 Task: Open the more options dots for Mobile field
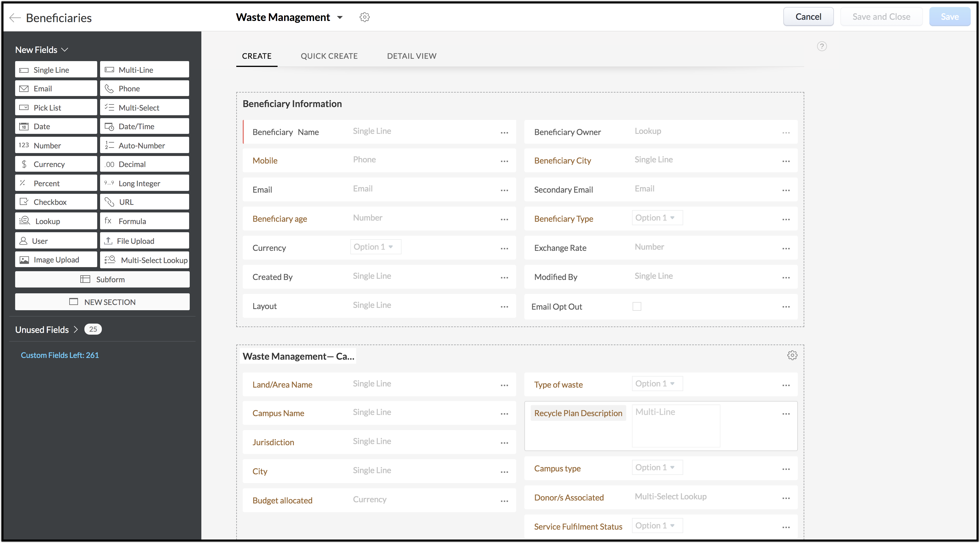click(504, 161)
